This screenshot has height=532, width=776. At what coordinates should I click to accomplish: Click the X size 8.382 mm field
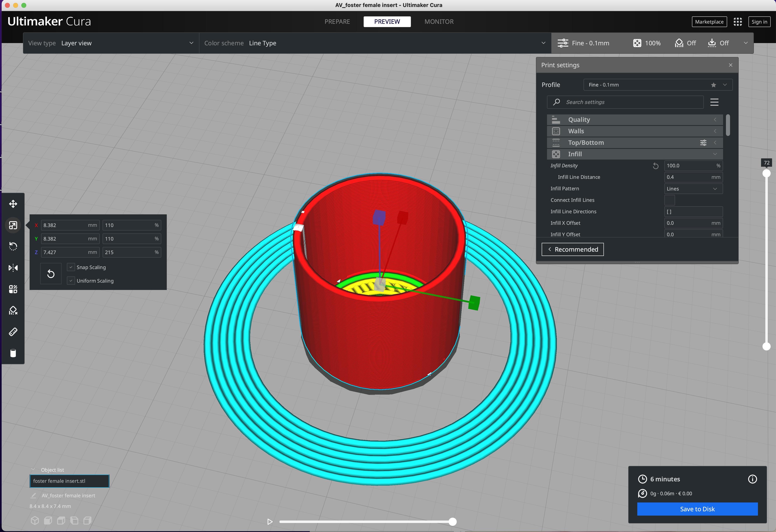(70, 225)
